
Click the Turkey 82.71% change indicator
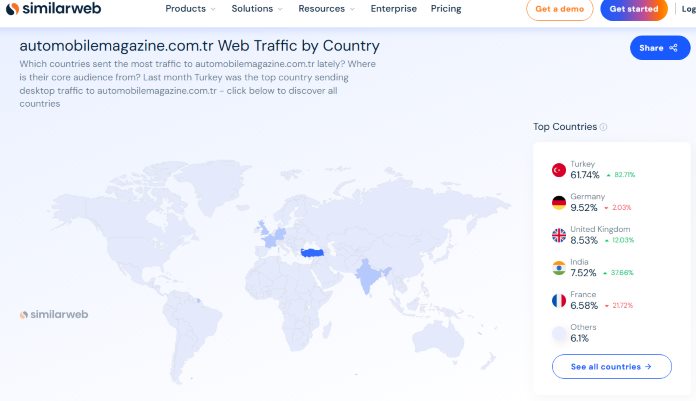point(621,175)
